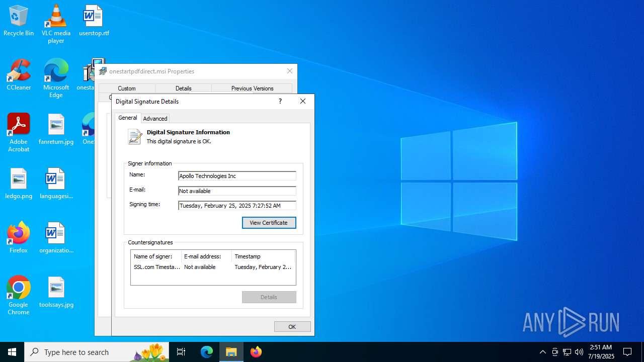The image size is (644, 362).
Task: Click OK in Digital Signature Details
Action: pos(292,327)
